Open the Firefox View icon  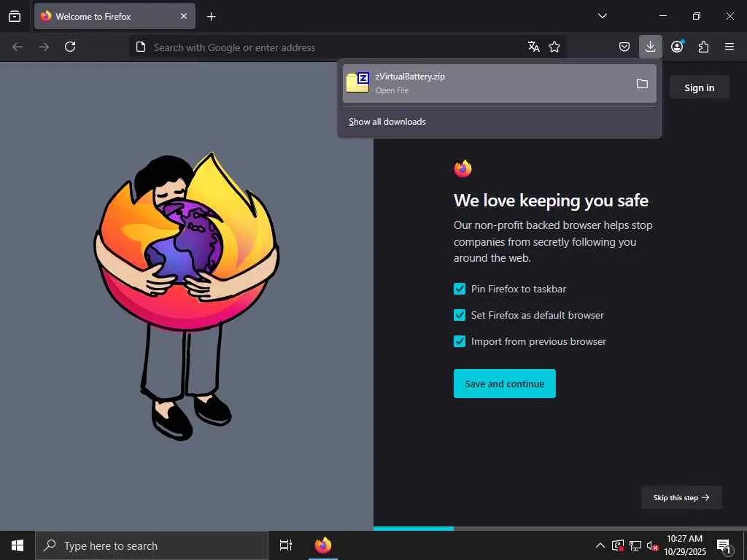pyautogui.click(x=15, y=16)
